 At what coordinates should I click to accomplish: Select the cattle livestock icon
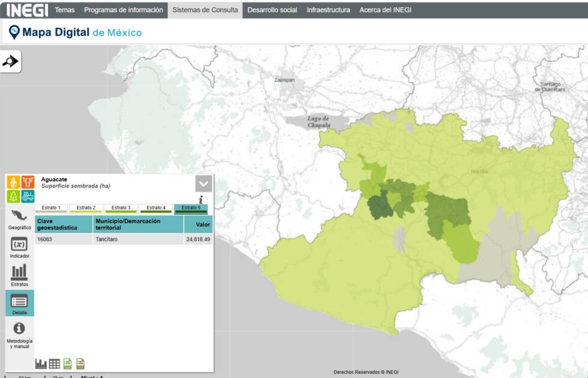click(x=28, y=182)
